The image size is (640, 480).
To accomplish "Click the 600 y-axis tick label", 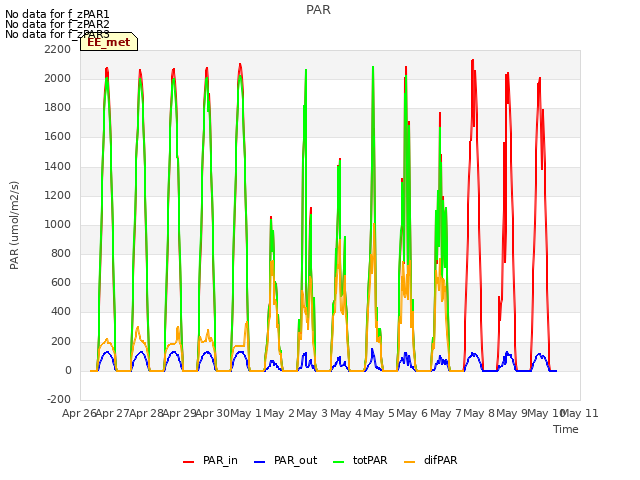I will [x=61, y=283].
